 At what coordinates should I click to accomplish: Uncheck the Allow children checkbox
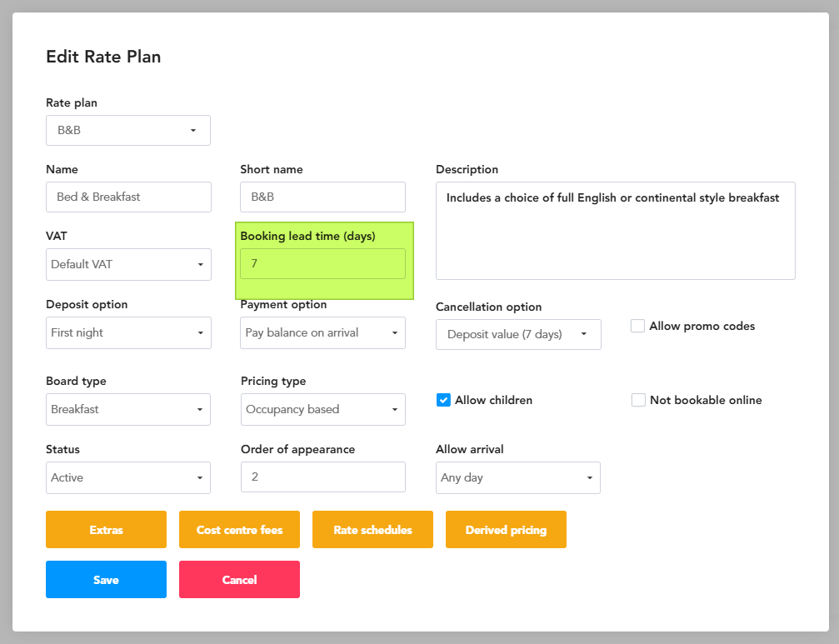[443, 400]
